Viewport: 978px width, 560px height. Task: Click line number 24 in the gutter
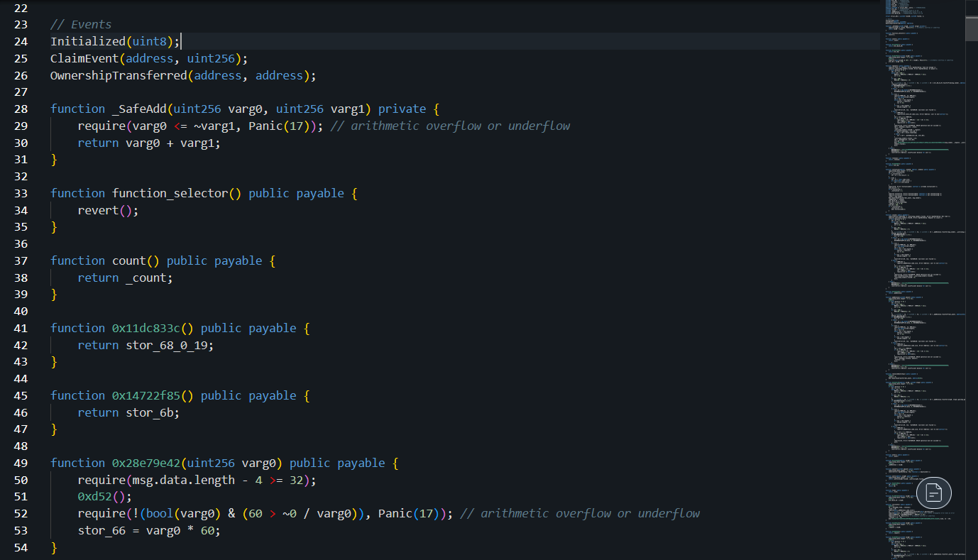click(x=21, y=40)
